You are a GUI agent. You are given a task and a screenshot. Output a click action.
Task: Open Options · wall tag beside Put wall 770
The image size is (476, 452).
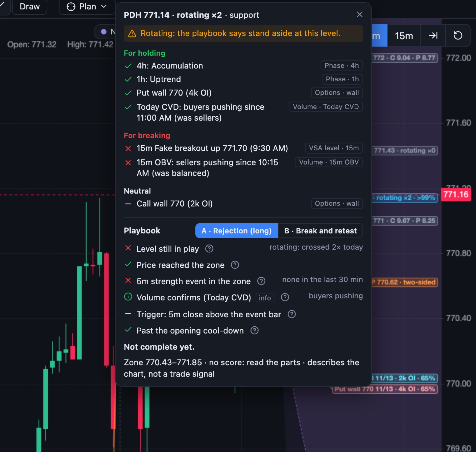(337, 93)
